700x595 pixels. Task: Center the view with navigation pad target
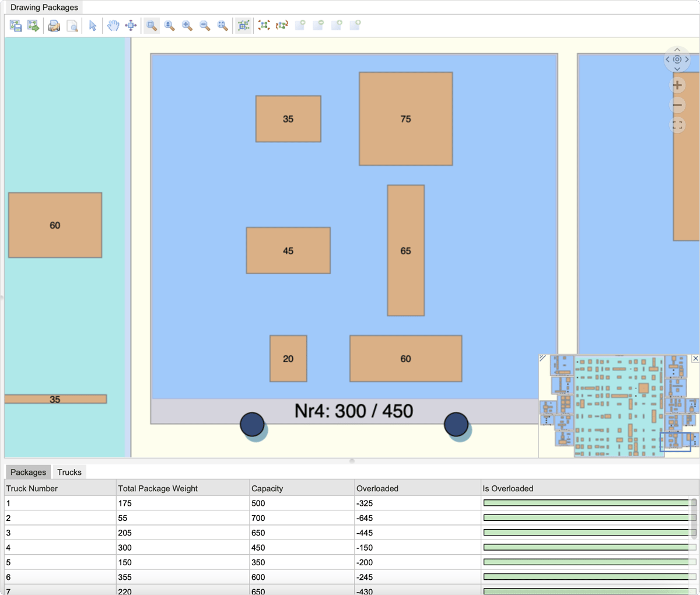(x=677, y=60)
